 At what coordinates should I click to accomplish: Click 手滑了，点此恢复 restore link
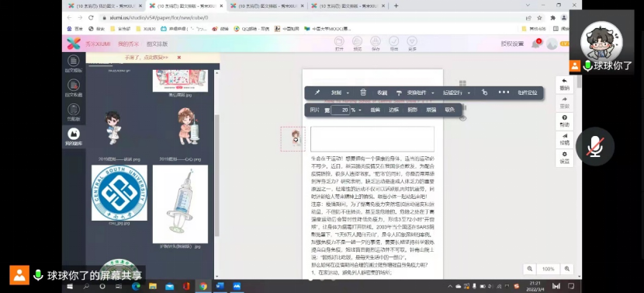pyautogui.click(x=147, y=58)
